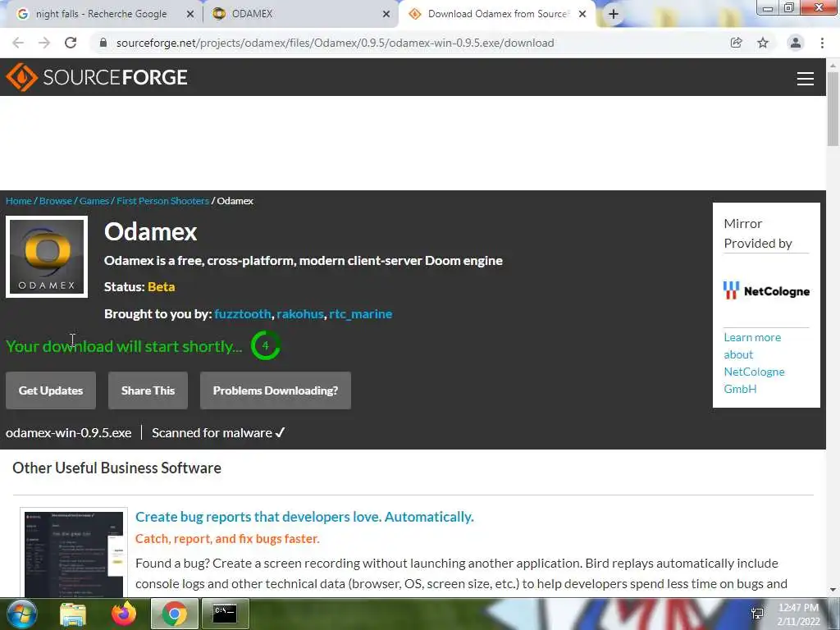Viewport: 840px width, 630px height.
Task: Switch to night falls Google search tab
Action: [x=101, y=14]
